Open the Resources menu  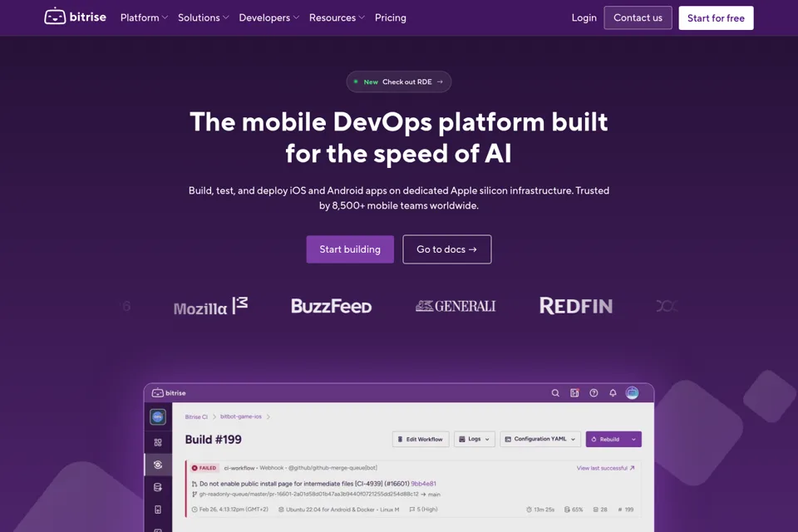point(337,17)
